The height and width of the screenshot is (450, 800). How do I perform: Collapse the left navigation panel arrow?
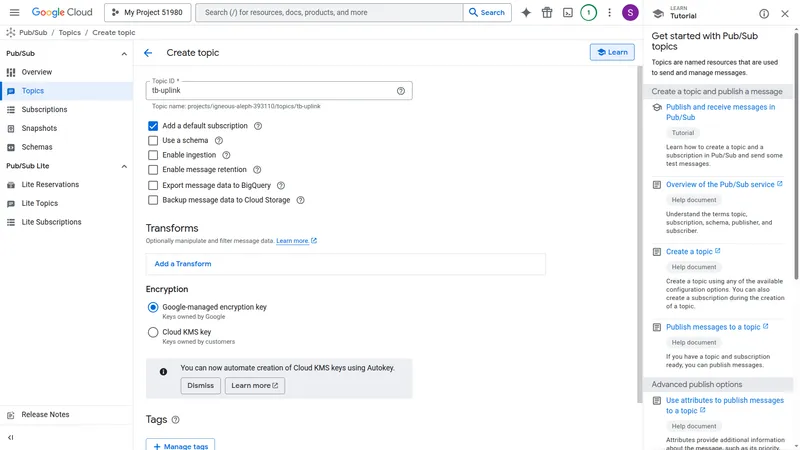[11, 437]
